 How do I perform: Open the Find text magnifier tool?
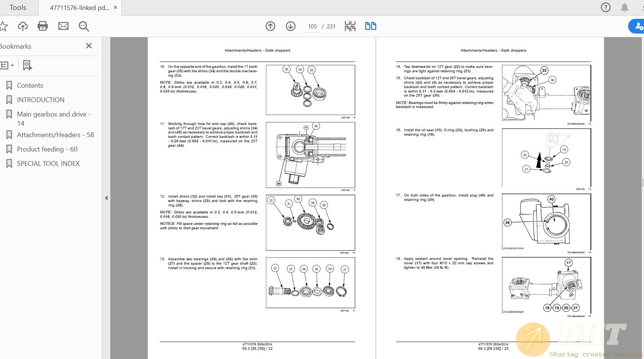click(x=84, y=26)
